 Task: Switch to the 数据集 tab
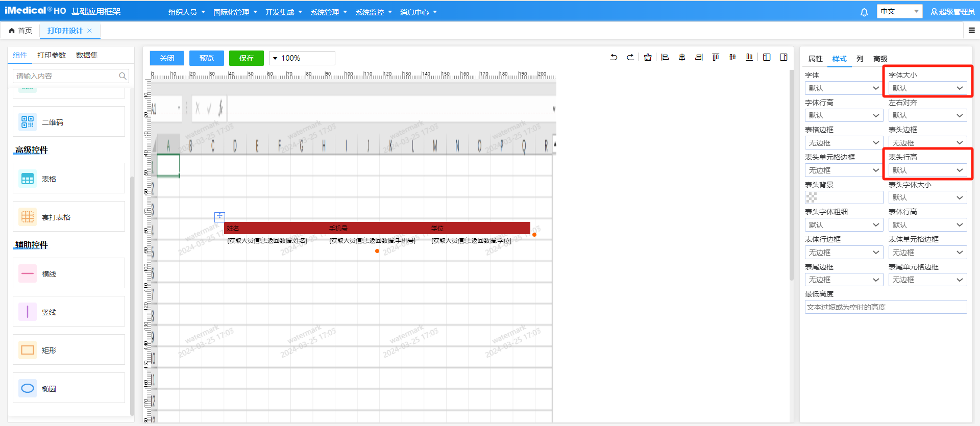87,55
